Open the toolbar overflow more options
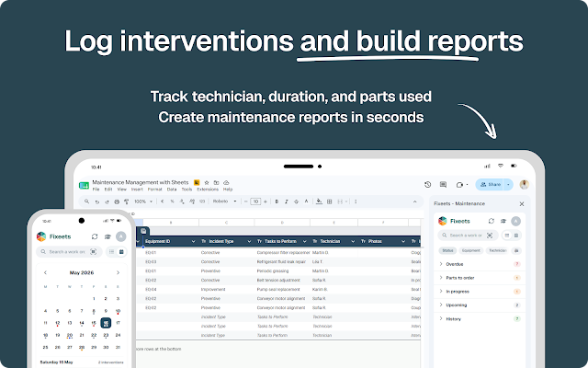This screenshot has width=588, height=368. (x=356, y=201)
